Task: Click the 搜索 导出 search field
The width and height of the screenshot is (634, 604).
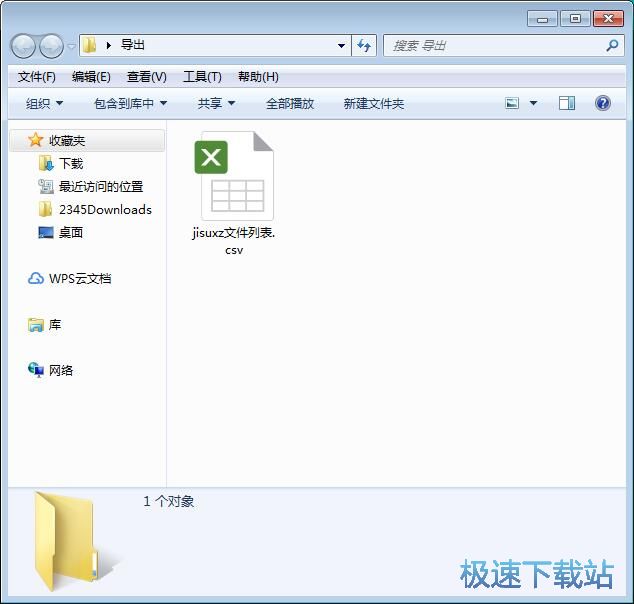Action: (503, 45)
